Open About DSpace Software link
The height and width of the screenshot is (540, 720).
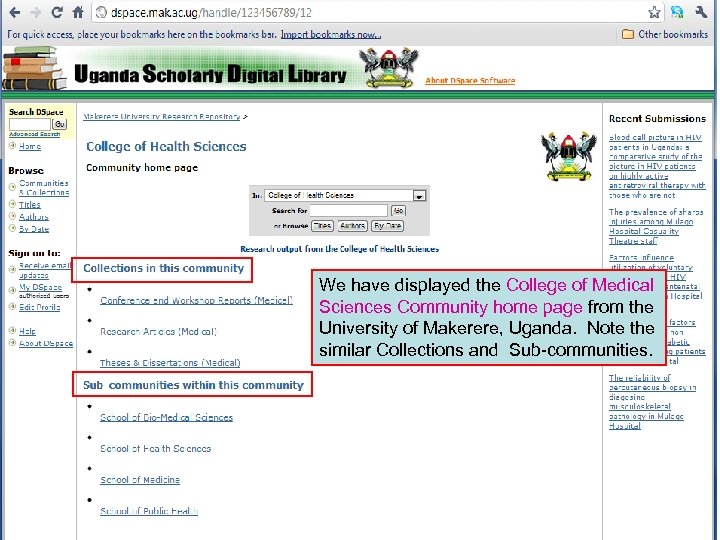[x=470, y=81]
